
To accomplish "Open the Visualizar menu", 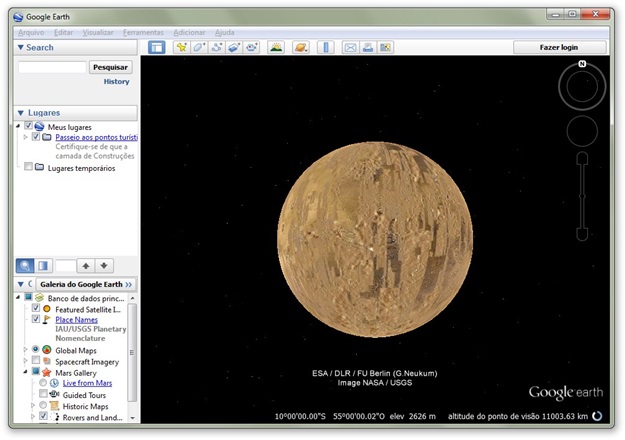I will coord(98,32).
